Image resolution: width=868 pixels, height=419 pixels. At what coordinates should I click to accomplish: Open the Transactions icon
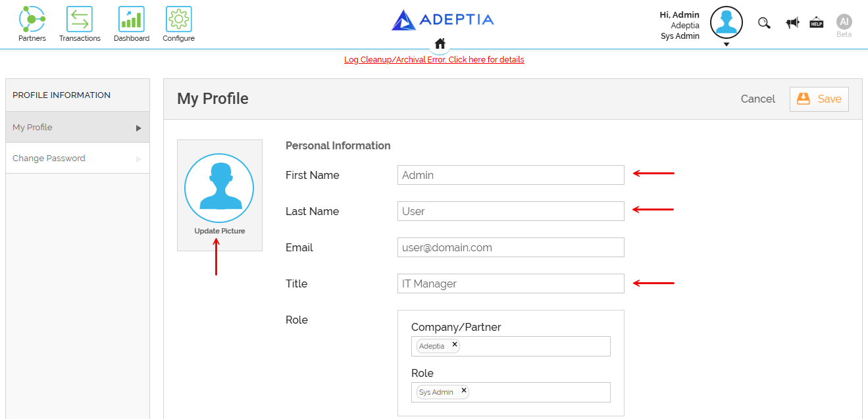(x=80, y=20)
